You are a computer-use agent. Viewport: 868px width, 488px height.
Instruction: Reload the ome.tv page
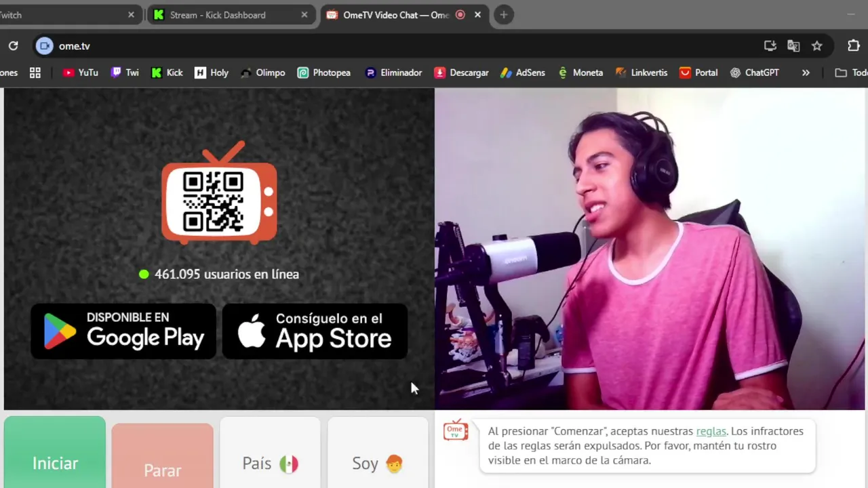point(13,46)
